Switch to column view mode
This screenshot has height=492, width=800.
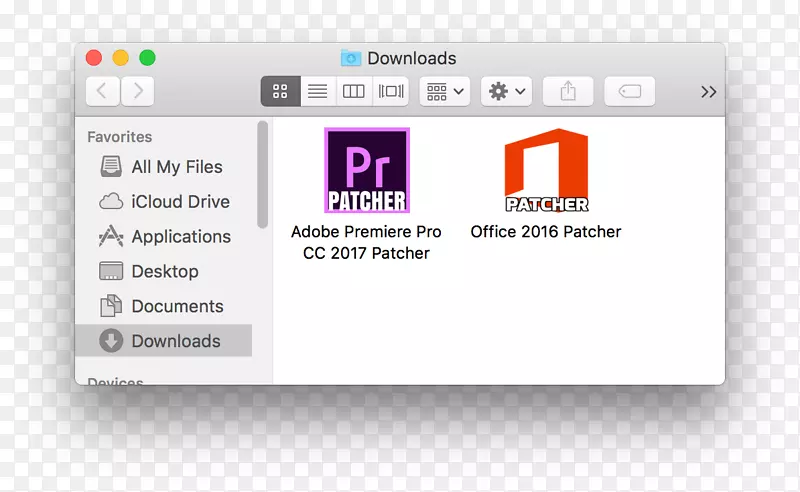(x=353, y=91)
